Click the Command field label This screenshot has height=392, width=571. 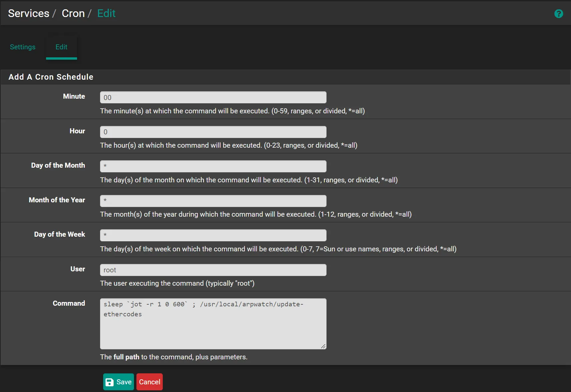69,303
